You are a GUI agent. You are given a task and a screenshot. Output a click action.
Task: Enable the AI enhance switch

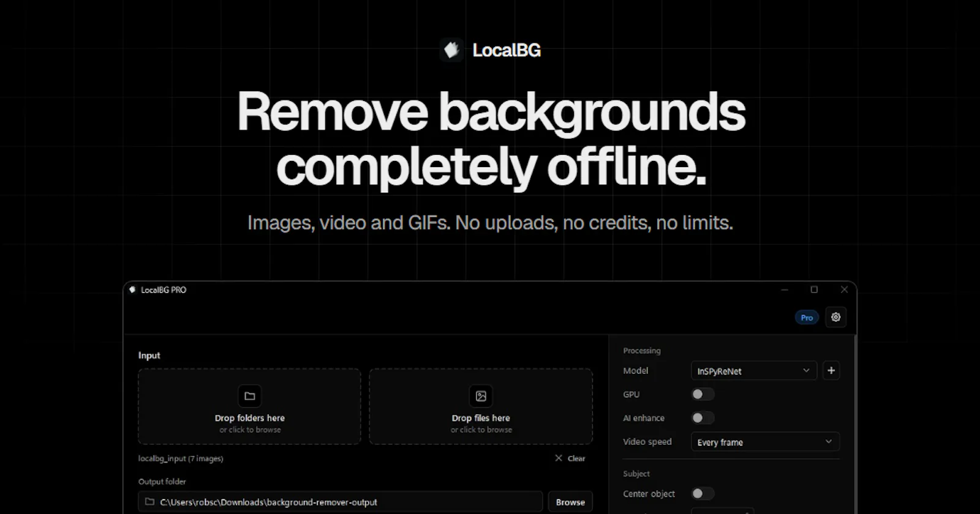703,418
